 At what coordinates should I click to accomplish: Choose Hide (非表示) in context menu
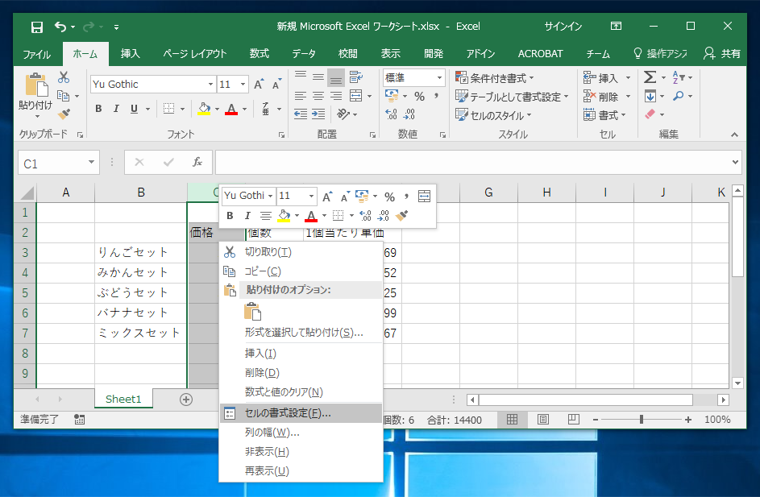pyautogui.click(x=301, y=452)
